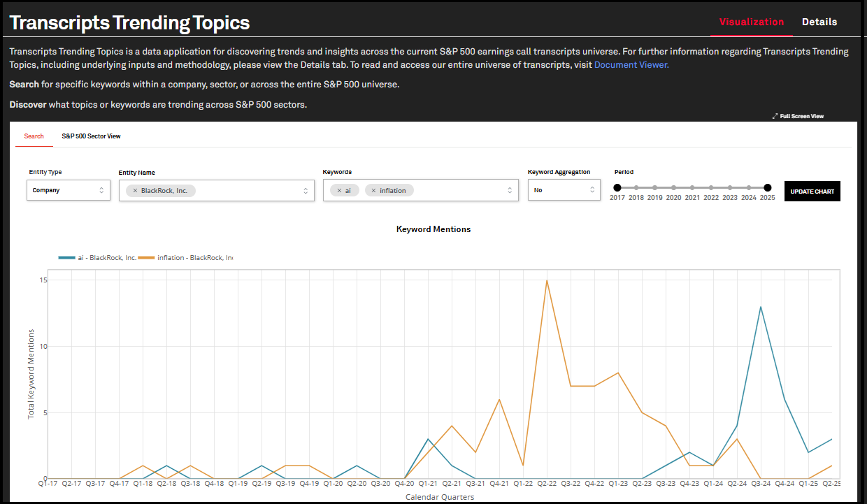Click the Full Screen View expand icon
Screen dimensions: 867x504
point(775,116)
